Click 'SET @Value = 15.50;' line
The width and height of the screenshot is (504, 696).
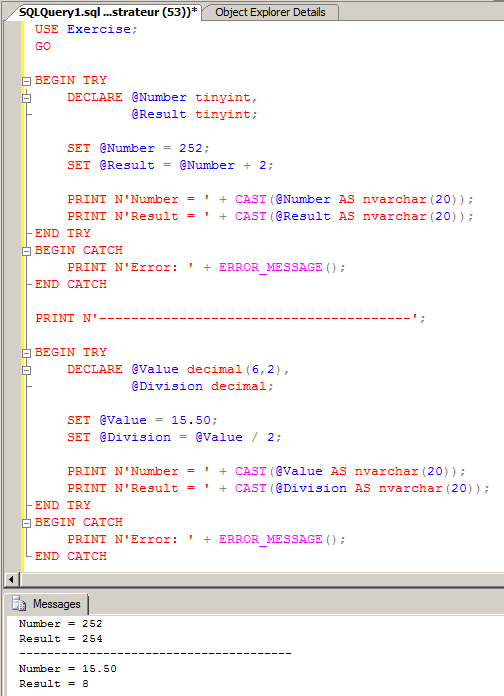(142, 420)
